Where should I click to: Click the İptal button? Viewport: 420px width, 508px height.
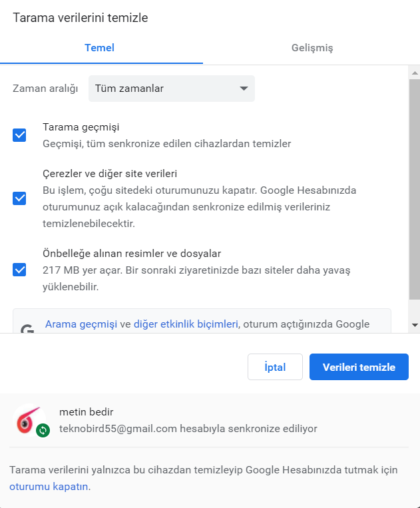tap(275, 367)
